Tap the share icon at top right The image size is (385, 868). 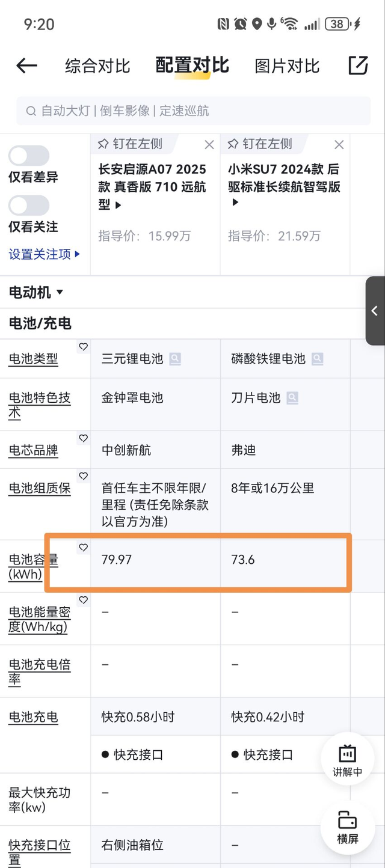tap(359, 65)
